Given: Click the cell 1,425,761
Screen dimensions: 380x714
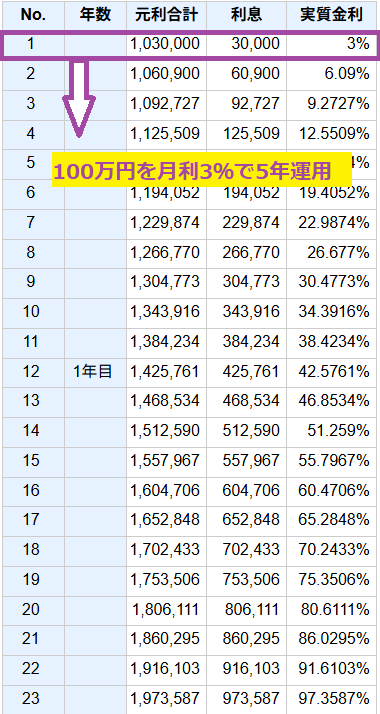Looking at the screenshot, I should [x=166, y=372].
